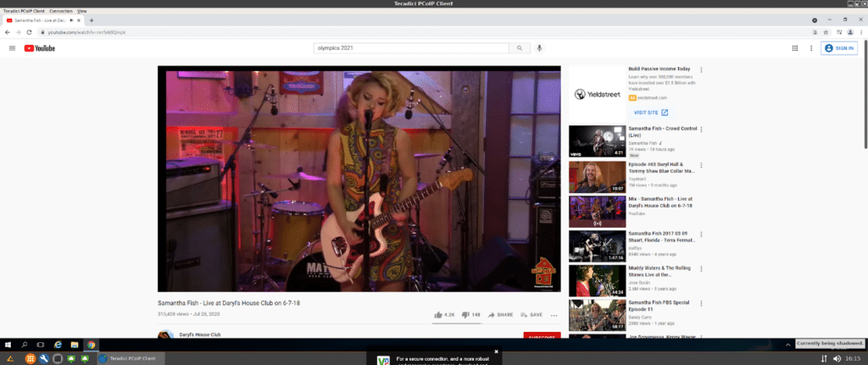Bookmark the page with the star icon
The height and width of the screenshot is (365, 868).
tap(826, 32)
